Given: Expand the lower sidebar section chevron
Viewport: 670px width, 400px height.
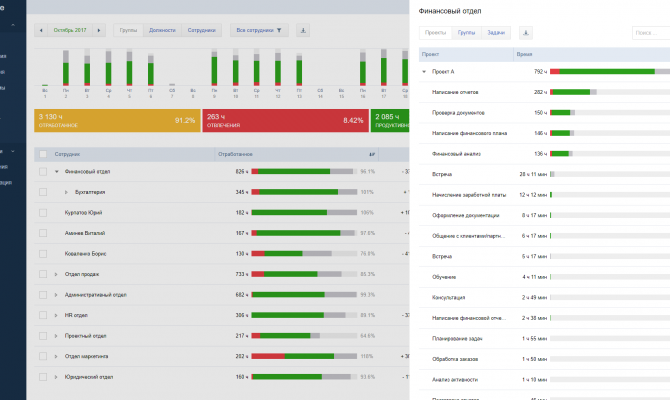Looking at the screenshot, I should [x=13, y=151].
